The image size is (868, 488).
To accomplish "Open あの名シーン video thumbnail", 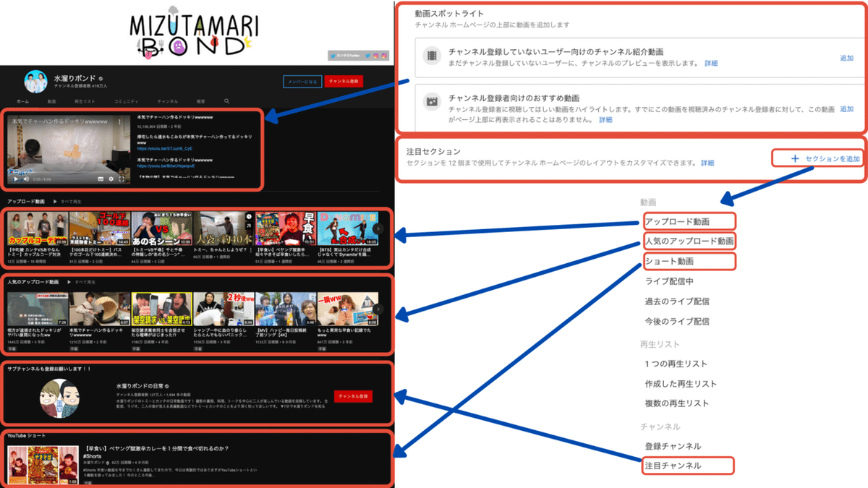I will 162,229.
